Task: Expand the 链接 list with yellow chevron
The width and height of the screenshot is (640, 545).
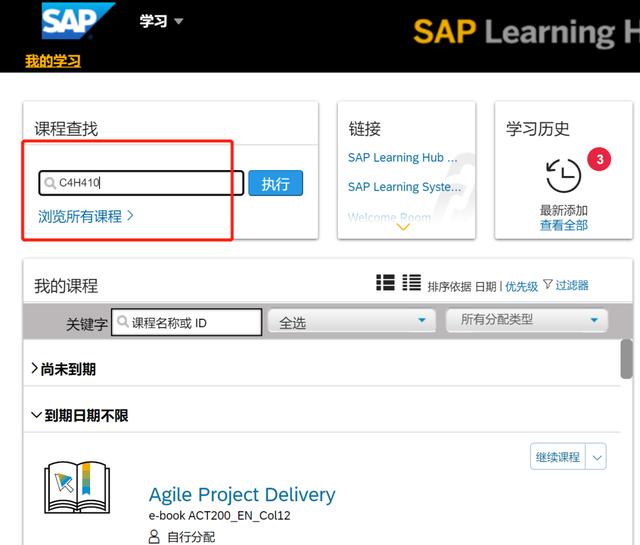Action: pyautogui.click(x=403, y=227)
